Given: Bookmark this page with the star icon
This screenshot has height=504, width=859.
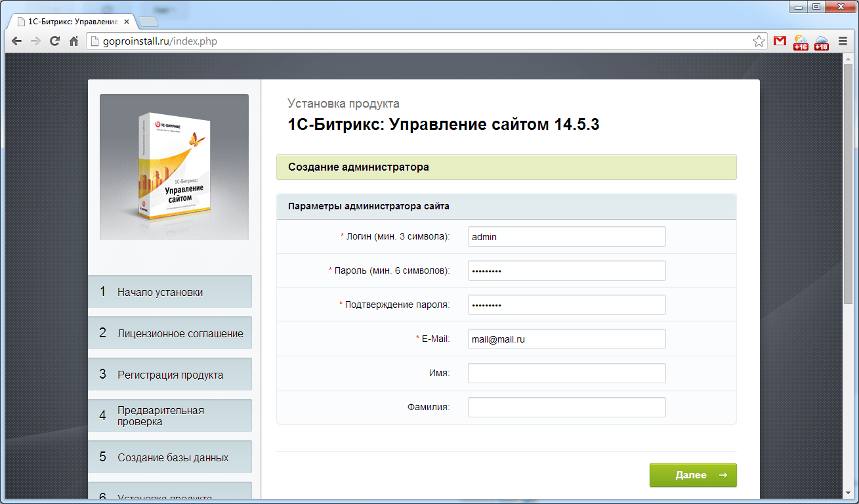Looking at the screenshot, I should pyautogui.click(x=759, y=41).
